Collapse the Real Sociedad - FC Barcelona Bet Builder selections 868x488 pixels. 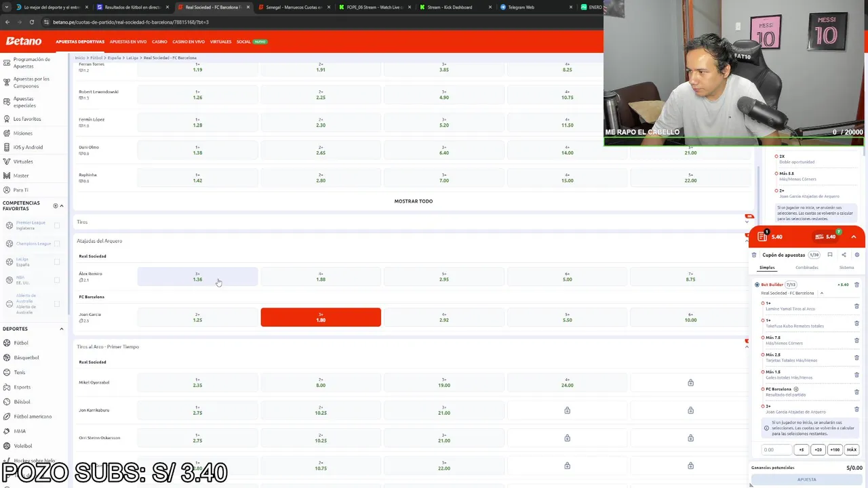pyautogui.click(x=822, y=293)
